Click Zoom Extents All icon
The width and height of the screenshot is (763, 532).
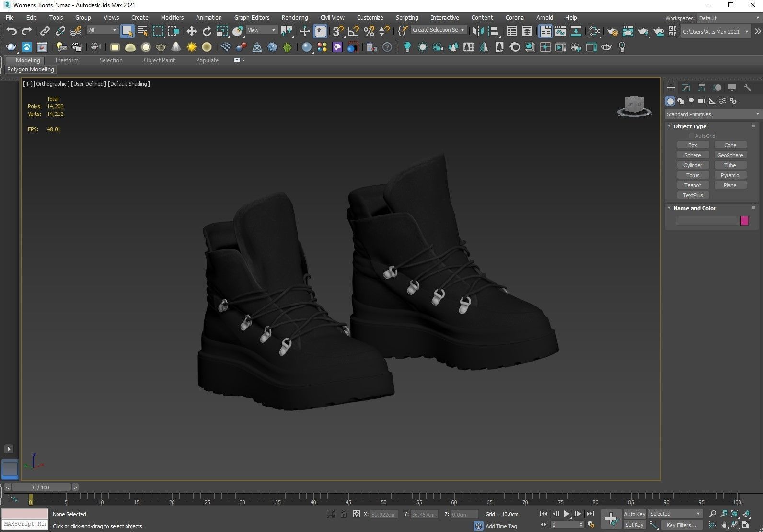[747, 514]
